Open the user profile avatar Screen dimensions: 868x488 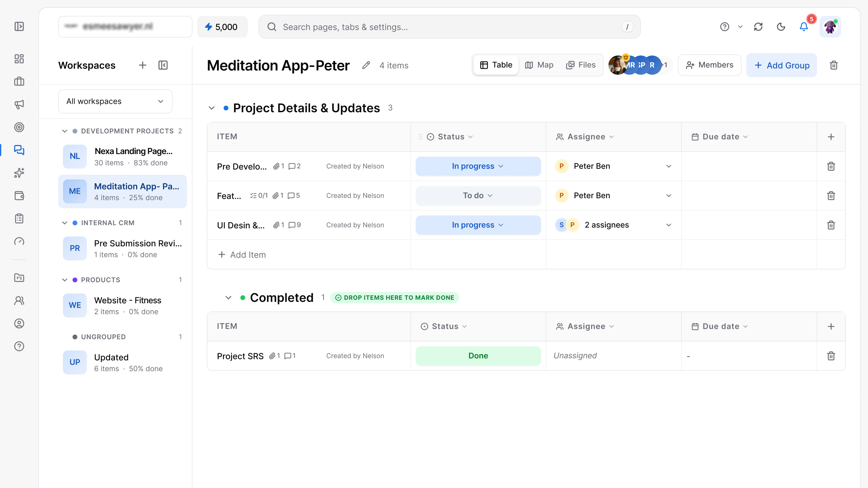pyautogui.click(x=830, y=27)
